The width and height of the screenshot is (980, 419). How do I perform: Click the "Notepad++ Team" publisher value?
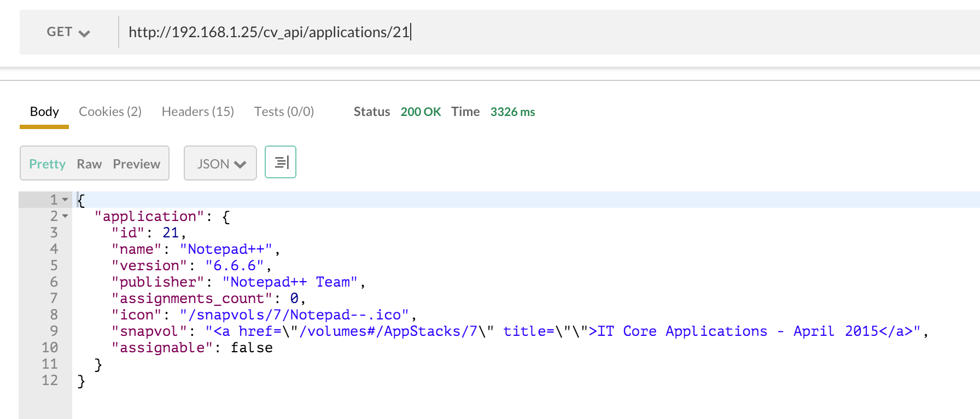[x=290, y=282]
